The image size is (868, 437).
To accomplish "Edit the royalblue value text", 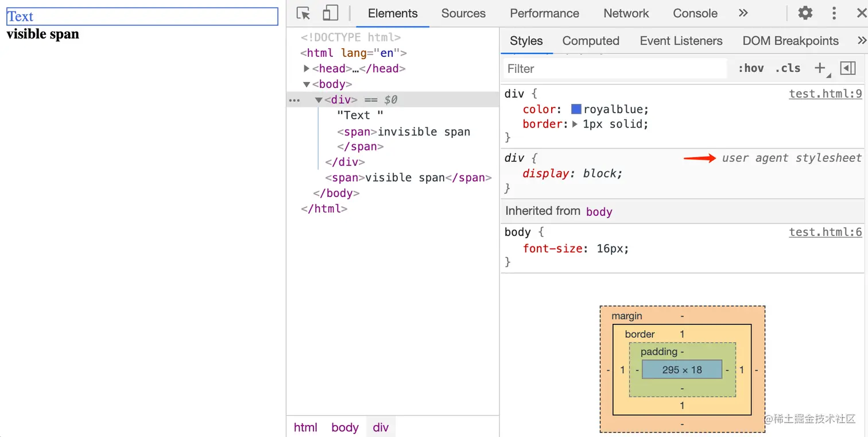I will click(614, 109).
